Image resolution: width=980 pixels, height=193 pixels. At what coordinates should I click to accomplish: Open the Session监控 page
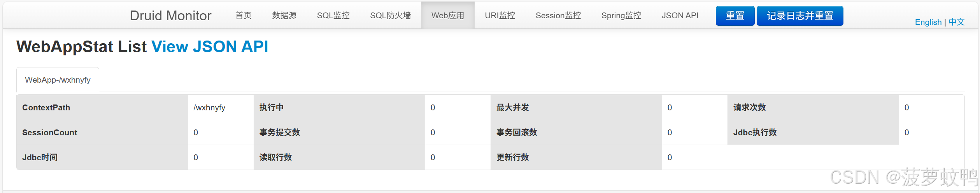[x=558, y=16]
